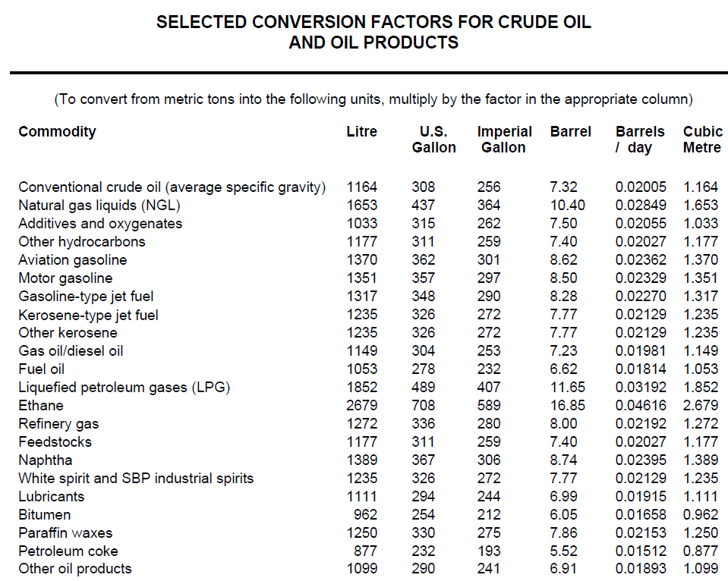Select Aviation gasoline's Imperial Gallon value 301

[x=489, y=259]
